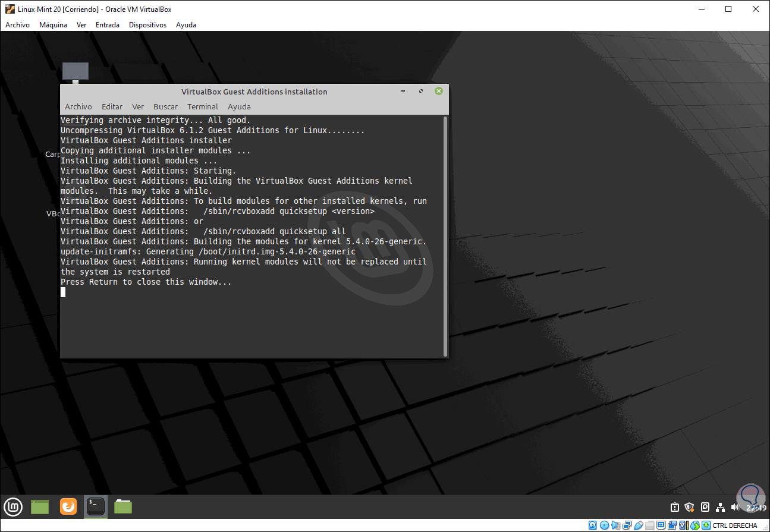Image resolution: width=770 pixels, height=532 pixels.
Task: Click the VirtualBox network adapter status icon
Action: [627, 525]
